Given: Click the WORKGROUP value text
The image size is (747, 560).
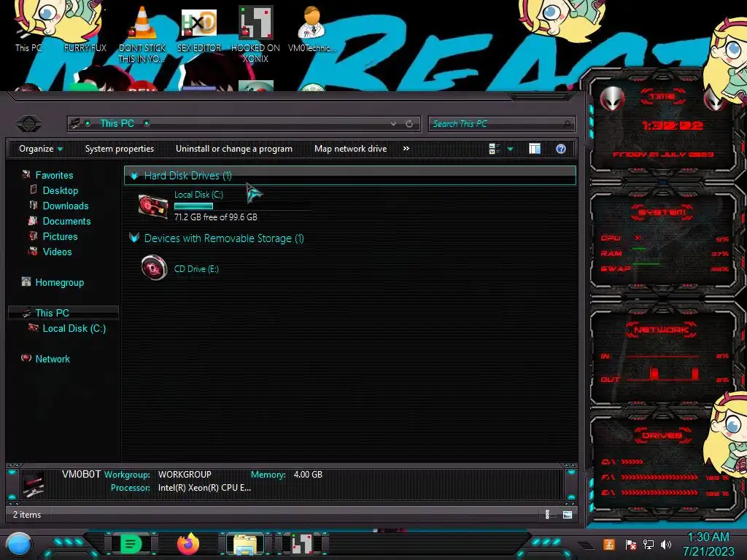Looking at the screenshot, I should tap(185, 475).
